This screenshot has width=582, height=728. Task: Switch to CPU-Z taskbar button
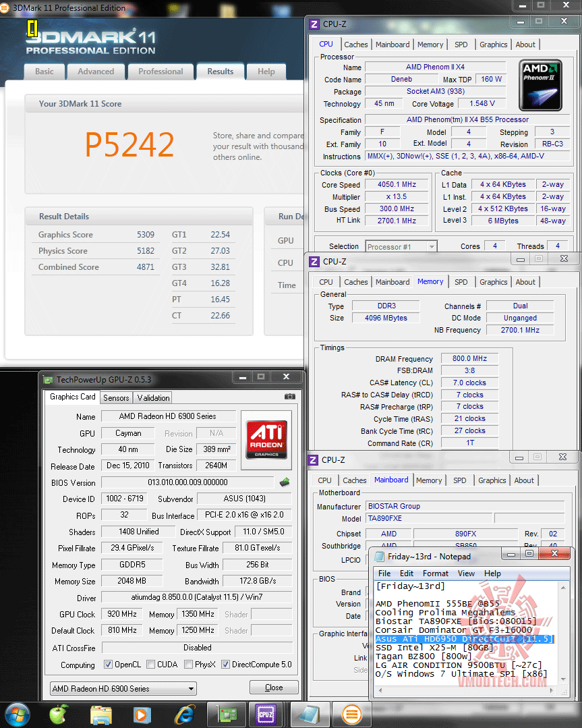266,715
